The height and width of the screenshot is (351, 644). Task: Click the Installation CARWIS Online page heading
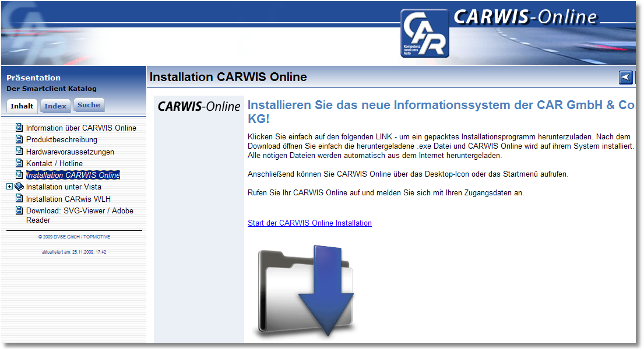pyautogui.click(x=228, y=77)
